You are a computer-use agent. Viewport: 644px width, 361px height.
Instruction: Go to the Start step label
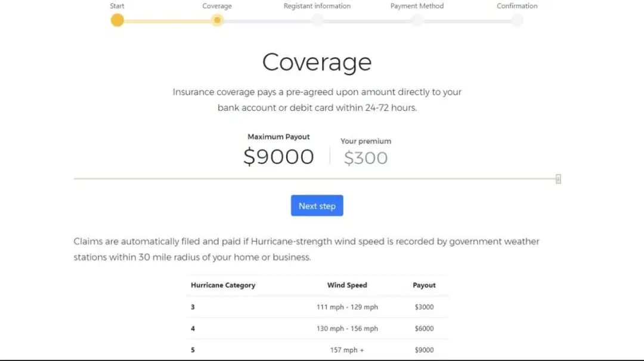tap(117, 6)
